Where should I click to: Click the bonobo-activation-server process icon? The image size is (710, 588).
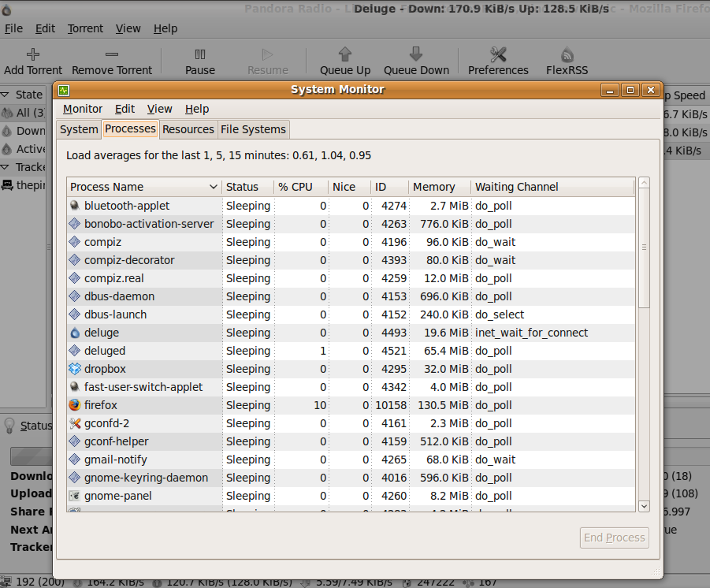pos(75,224)
